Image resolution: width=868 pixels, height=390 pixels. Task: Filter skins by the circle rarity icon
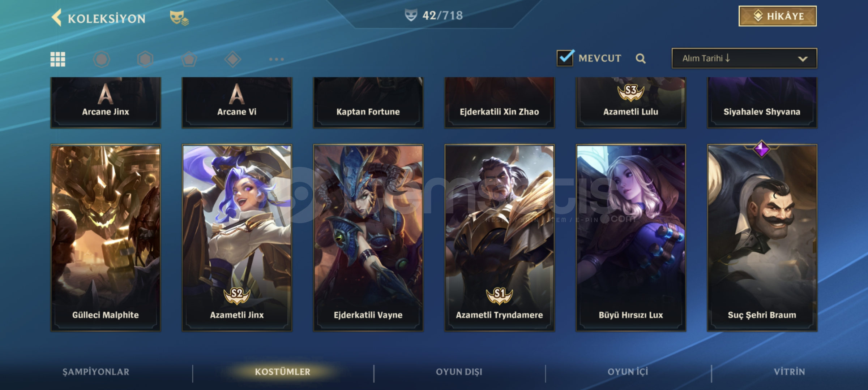[x=102, y=59]
